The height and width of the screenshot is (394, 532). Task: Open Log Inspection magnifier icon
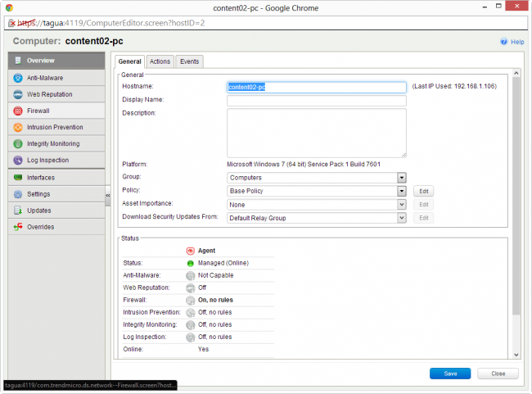coord(18,160)
